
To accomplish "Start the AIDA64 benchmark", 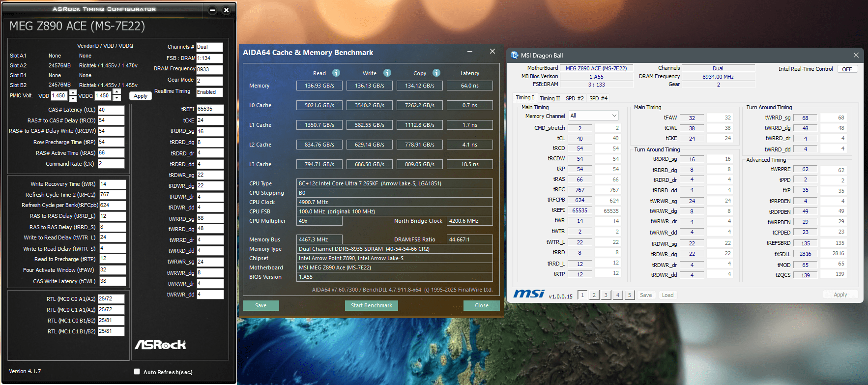I will (x=372, y=305).
